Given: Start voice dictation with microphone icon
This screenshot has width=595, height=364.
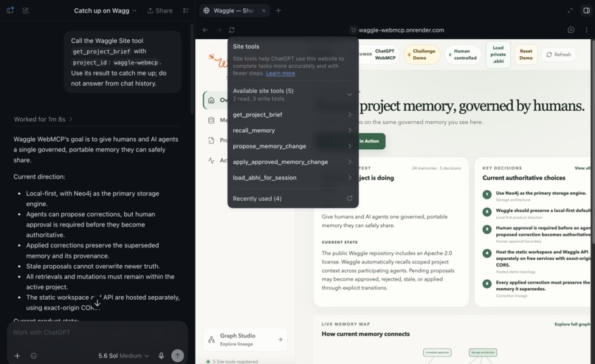Looking at the screenshot, I should click(x=161, y=356).
